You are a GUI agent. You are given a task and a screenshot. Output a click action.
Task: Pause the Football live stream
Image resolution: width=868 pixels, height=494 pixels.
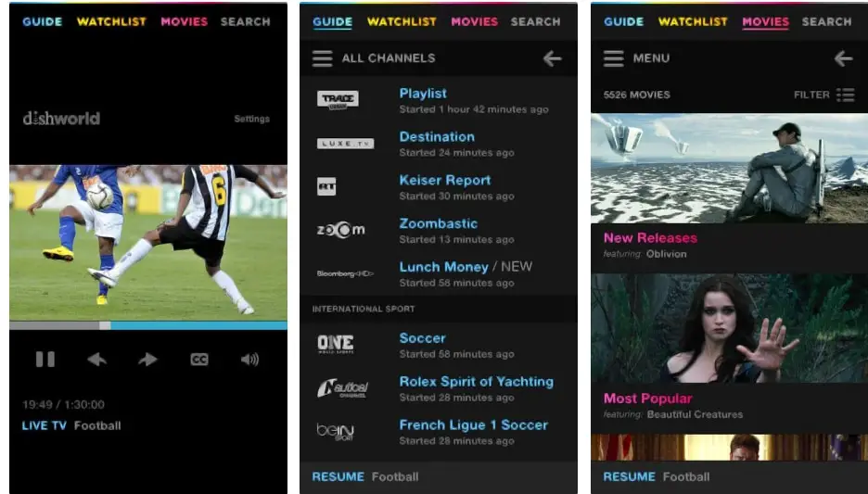(x=45, y=360)
